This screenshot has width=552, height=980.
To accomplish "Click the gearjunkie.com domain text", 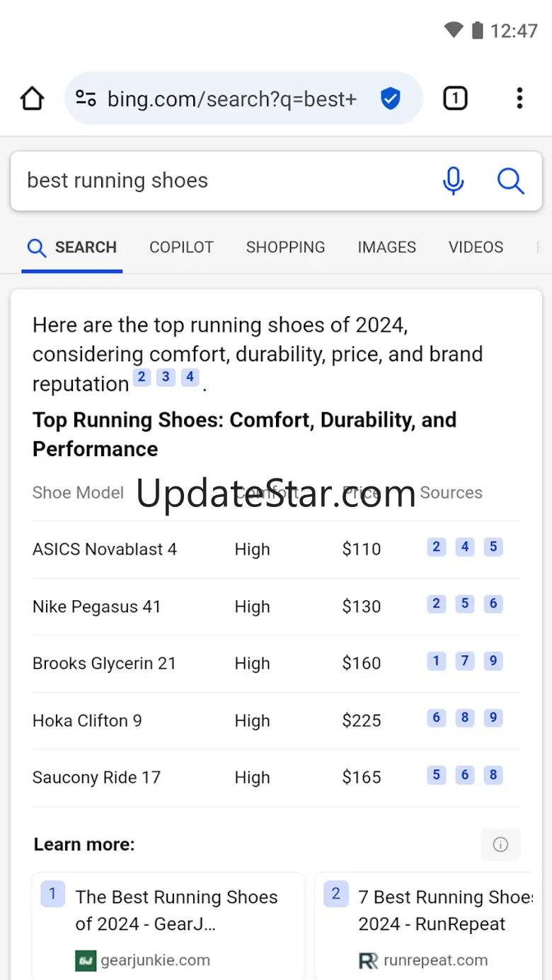I will click(x=155, y=960).
